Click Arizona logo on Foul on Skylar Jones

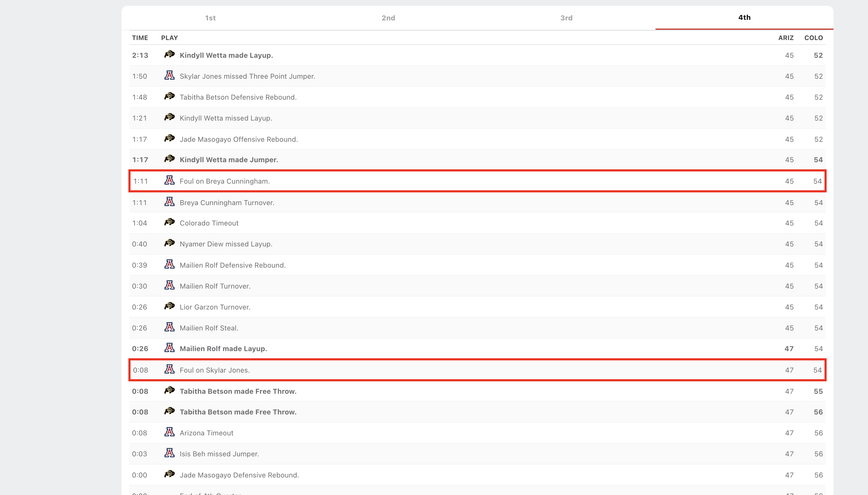[x=169, y=370]
